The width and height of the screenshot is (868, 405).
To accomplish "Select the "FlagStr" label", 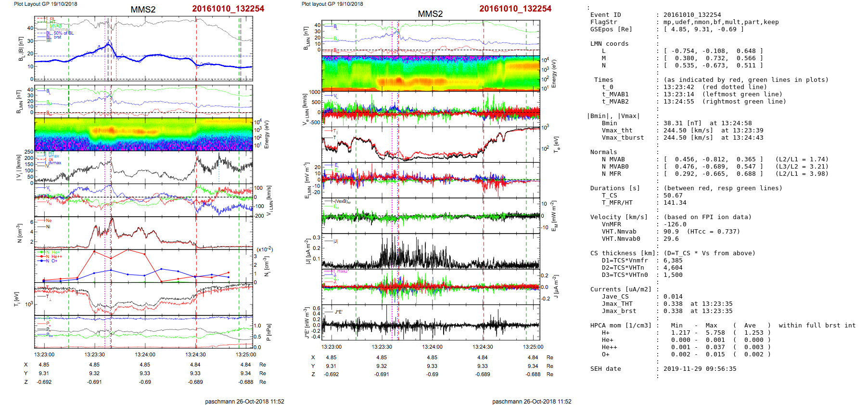I will [x=603, y=22].
